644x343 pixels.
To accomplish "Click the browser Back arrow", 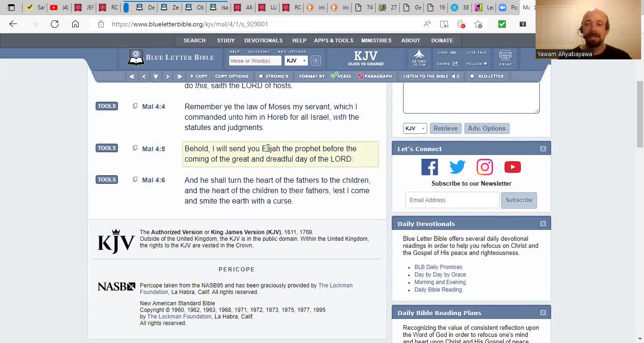I will coord(13,24).
